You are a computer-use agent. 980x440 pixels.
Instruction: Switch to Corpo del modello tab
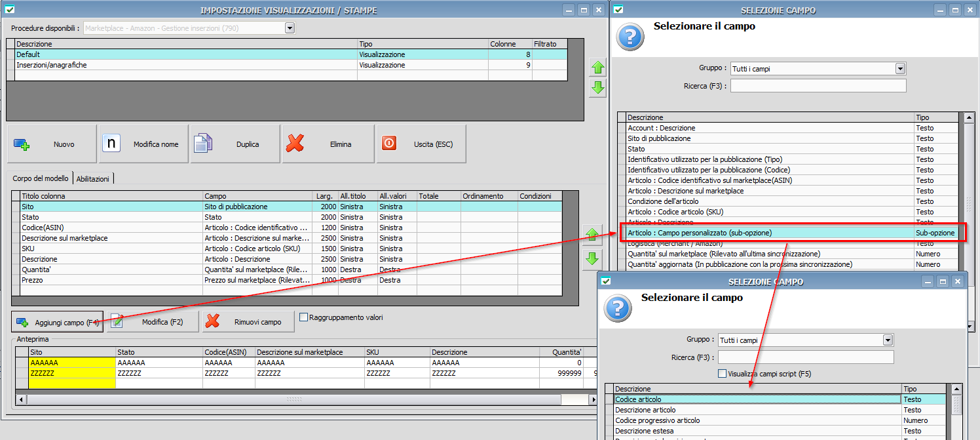click(x=41, y=178)
